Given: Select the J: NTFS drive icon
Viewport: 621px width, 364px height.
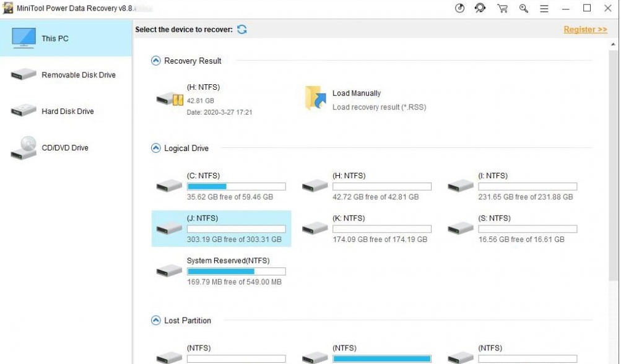Looking at the screenshot, I should [169, 228].
